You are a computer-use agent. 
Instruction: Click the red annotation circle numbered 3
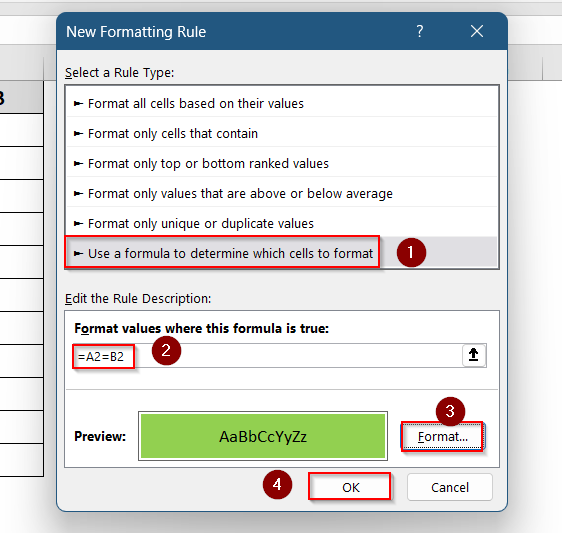click(x=450, y=411)
